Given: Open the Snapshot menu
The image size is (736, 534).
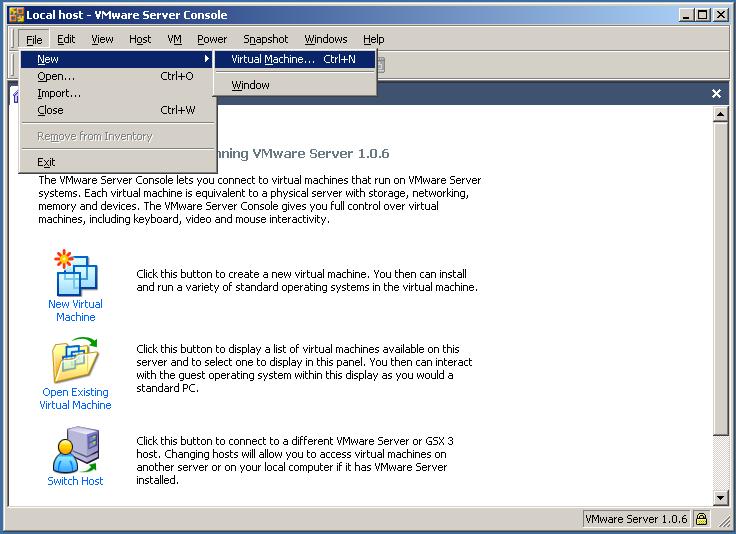Looking at the screenshot, I should coord(266,39).
